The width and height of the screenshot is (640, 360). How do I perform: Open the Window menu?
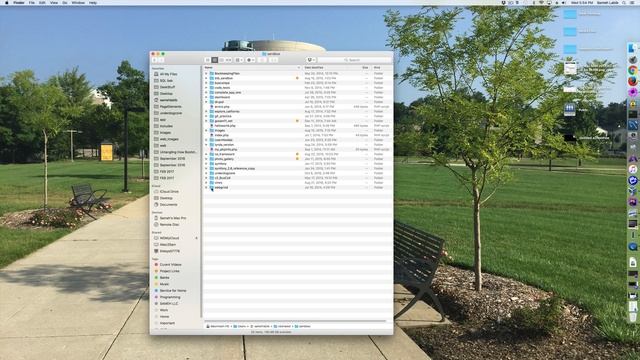(78, 2)
